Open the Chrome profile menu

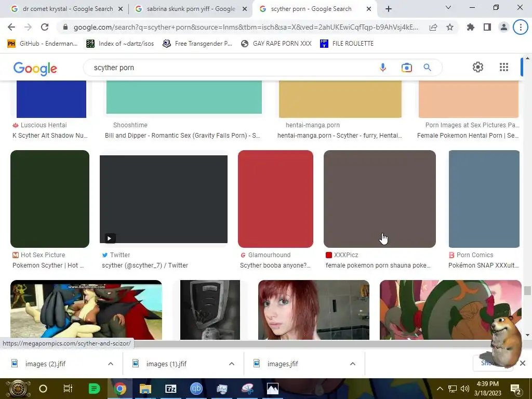(x=504, y=27)
